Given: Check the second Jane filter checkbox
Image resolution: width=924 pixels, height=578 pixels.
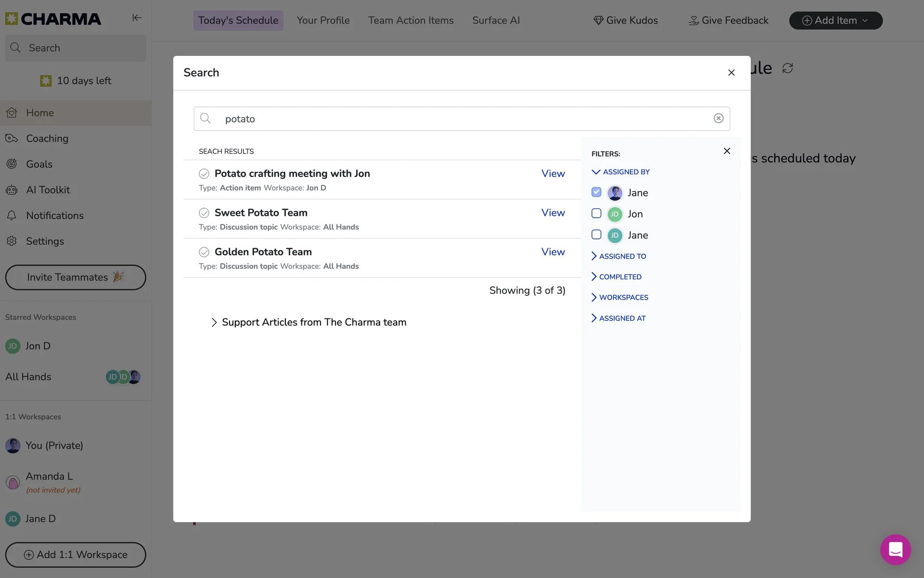Looking at the screenshot, I should (x=596, y=235).
